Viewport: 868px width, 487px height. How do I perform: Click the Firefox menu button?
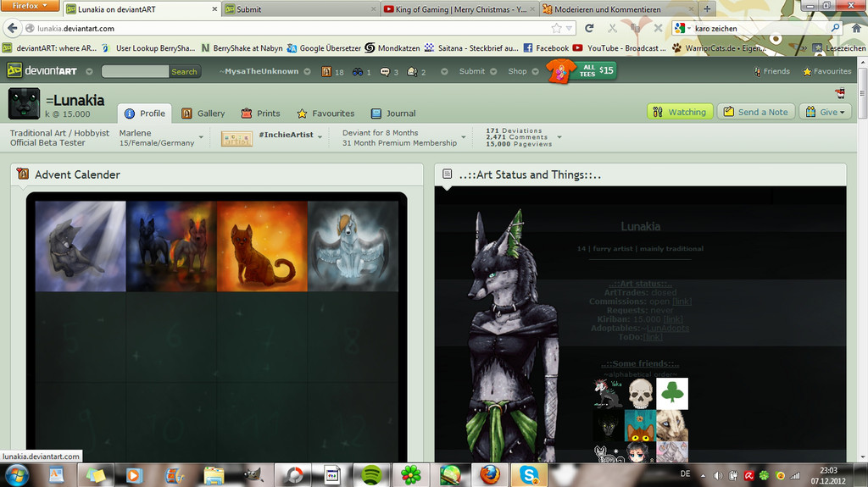pyautogui.click(x=31, y=6)
